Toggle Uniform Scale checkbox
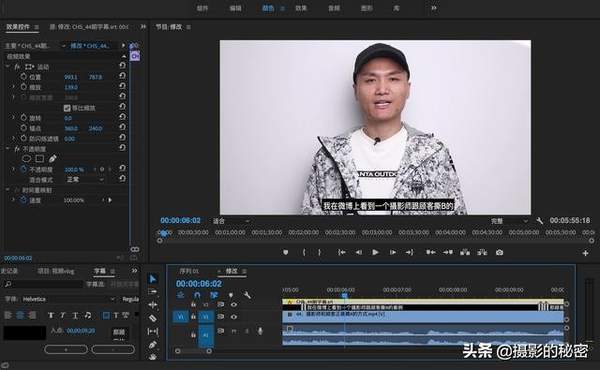 click(67, 108)
